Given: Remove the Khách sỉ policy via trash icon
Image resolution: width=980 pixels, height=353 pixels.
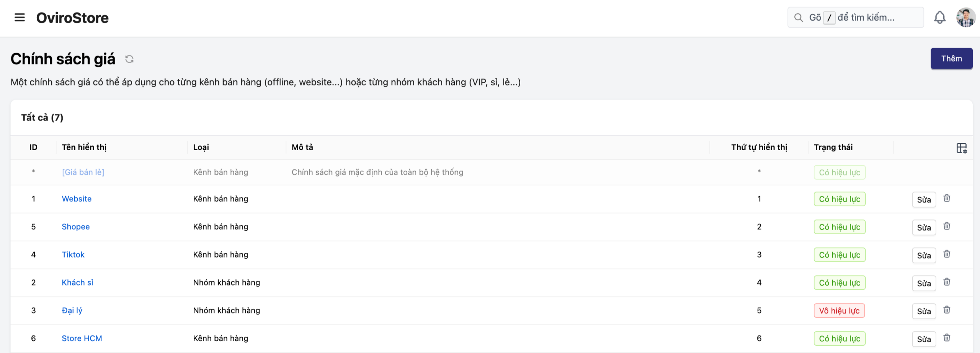Looking at the screenshot, I should click(x=947, y=282).
